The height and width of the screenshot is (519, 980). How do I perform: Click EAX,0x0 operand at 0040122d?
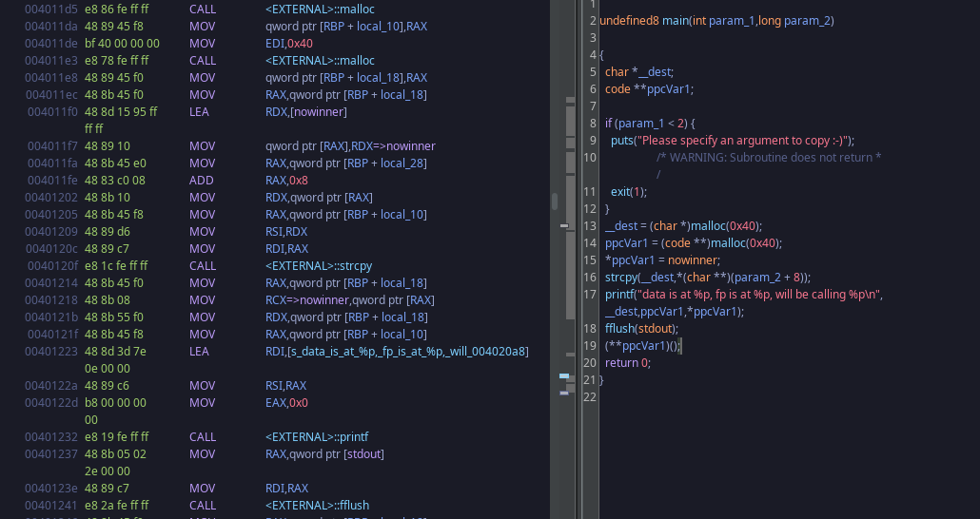tap(287, 403)
